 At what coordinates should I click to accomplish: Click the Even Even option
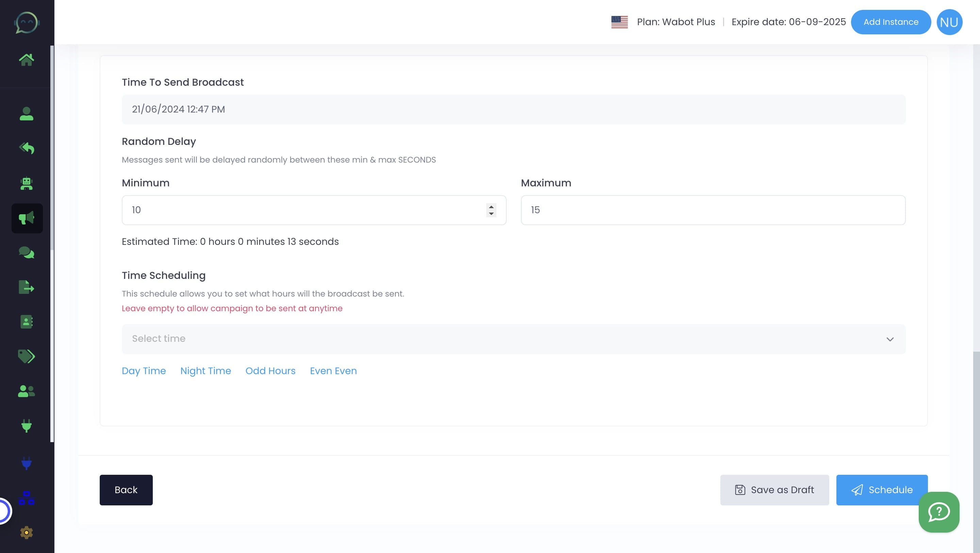333,371
